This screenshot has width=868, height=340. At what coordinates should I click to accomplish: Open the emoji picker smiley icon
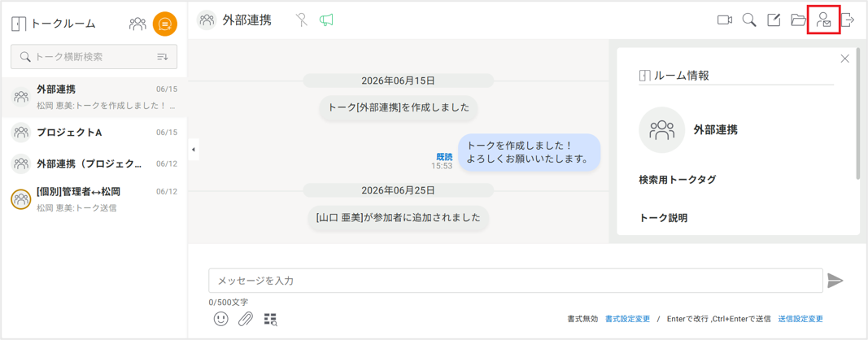(x=221, y=319)
